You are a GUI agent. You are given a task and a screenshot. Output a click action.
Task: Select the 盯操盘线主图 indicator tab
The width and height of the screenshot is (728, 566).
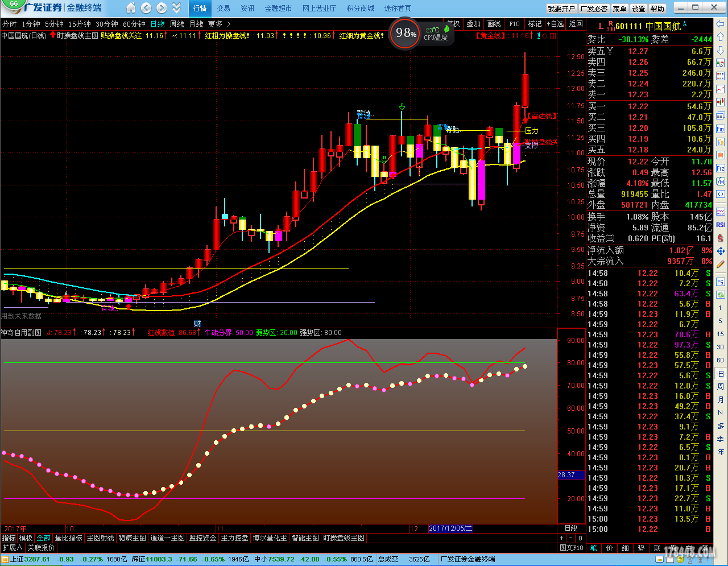344,538
